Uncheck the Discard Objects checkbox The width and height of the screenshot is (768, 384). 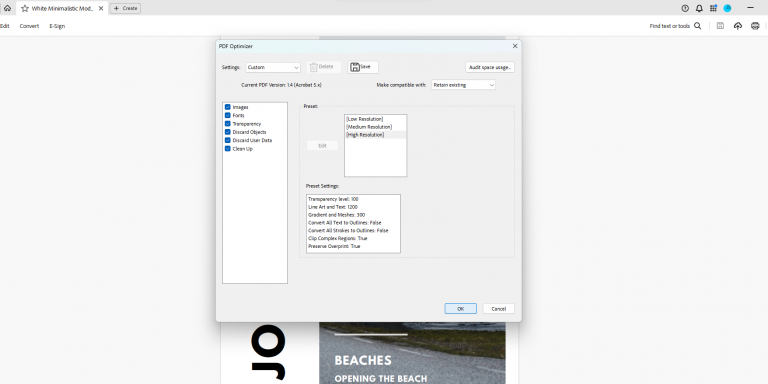click(228, 132)
